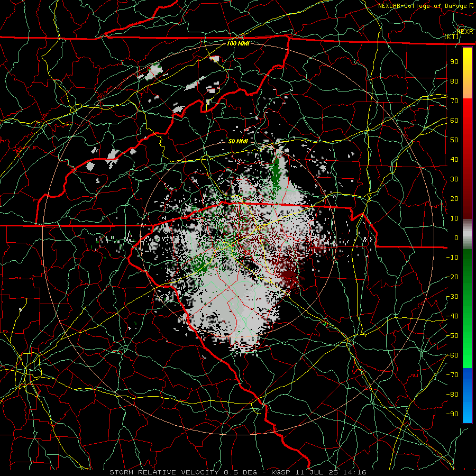Click the 30 value on the velocity scale
Viewport: 476px width, 476px height.
coord(454,179)
